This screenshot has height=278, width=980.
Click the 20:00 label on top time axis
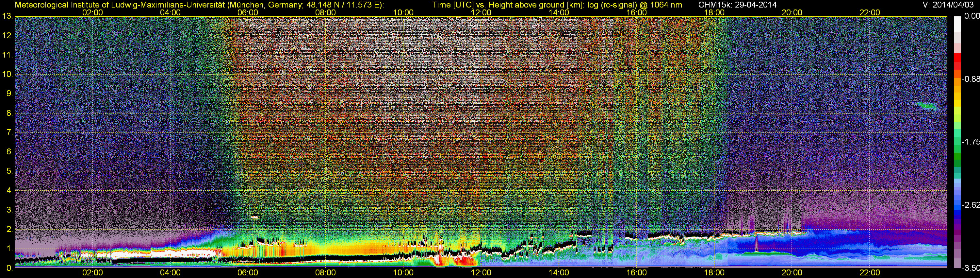point(792,12)
